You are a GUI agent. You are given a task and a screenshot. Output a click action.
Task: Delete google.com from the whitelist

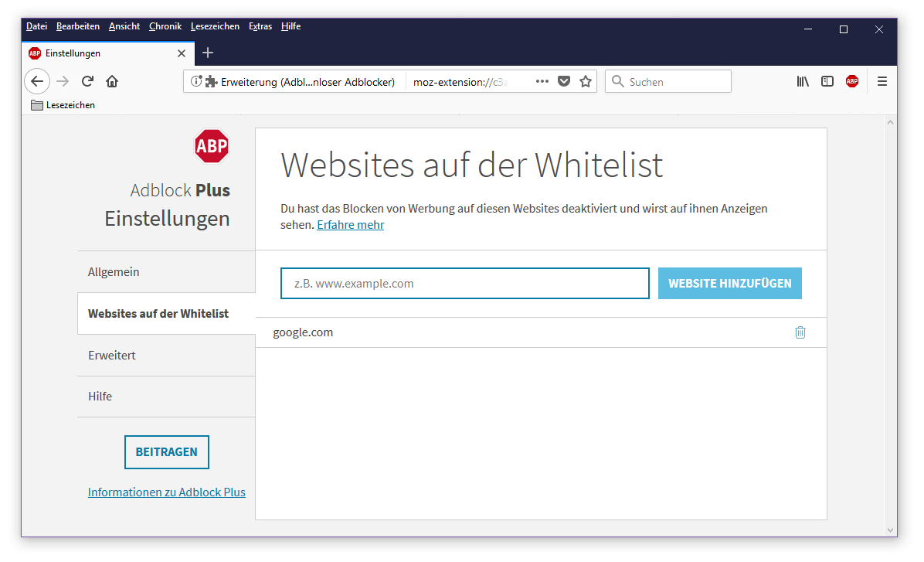[800, 332]
